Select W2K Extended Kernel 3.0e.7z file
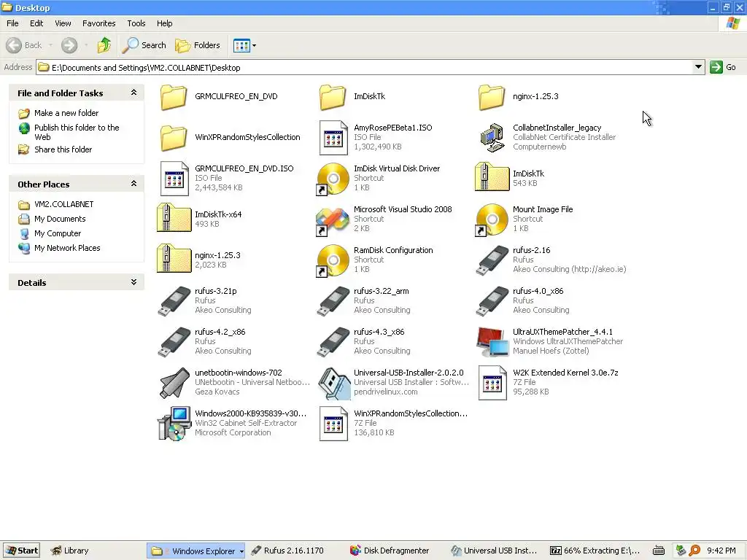Screen dimensions: 747x560 (492, 383)
